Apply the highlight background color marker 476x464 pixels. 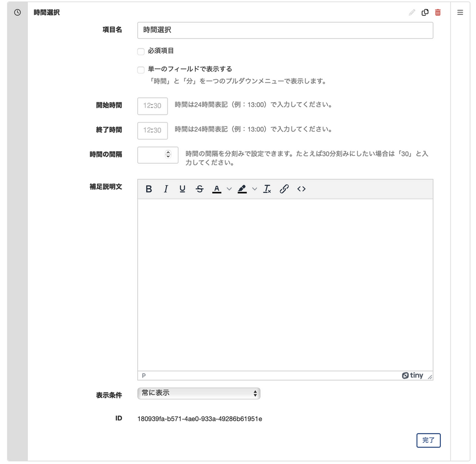[x=242, y=189]
